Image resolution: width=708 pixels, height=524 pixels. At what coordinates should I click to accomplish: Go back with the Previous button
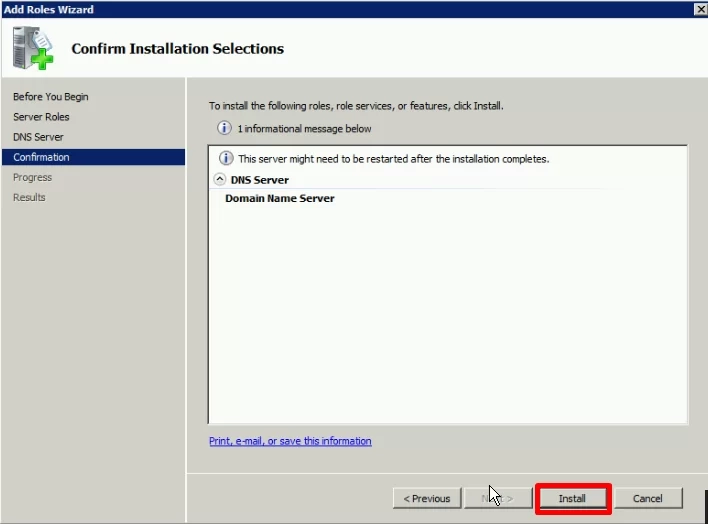pos(427,498)
